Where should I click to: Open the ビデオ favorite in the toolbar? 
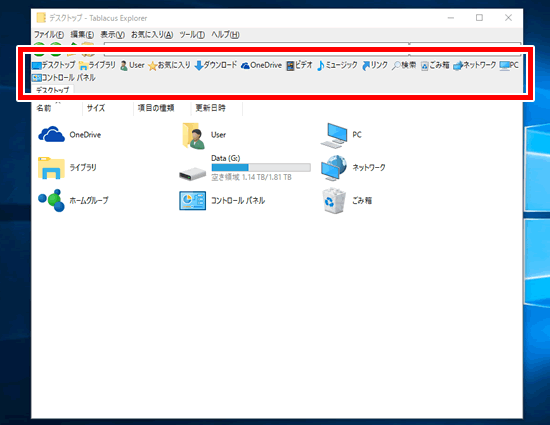click(x=299, y=65)
